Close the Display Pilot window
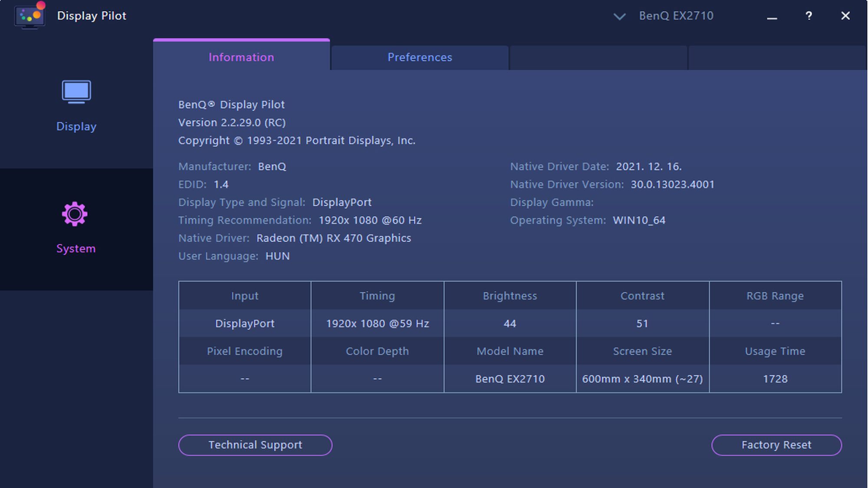This screenshot has width=868, height=488. (845, 16)
